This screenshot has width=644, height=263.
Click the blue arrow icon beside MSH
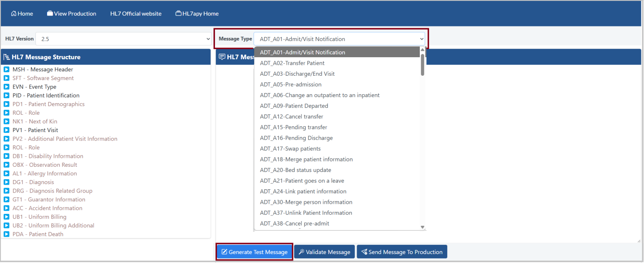tap(6, 70)
